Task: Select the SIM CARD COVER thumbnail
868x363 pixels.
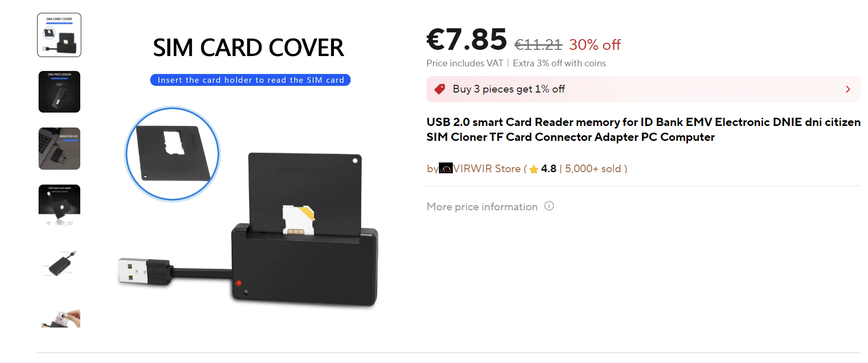Action: (x=59, y=35)
